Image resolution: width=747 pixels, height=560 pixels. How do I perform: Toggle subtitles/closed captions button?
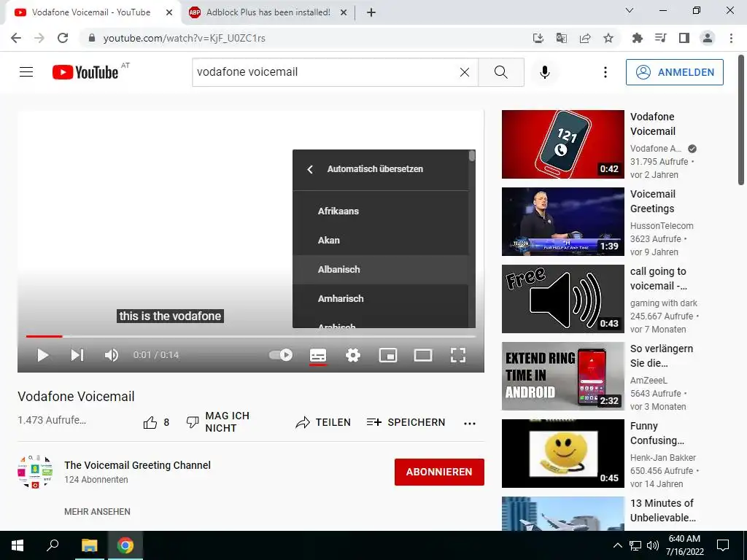[318, 355]
